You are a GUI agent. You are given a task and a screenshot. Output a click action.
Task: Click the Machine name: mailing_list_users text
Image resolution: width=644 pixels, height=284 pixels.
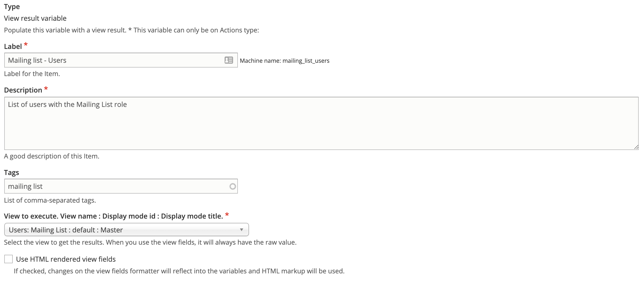click(285, 61)
